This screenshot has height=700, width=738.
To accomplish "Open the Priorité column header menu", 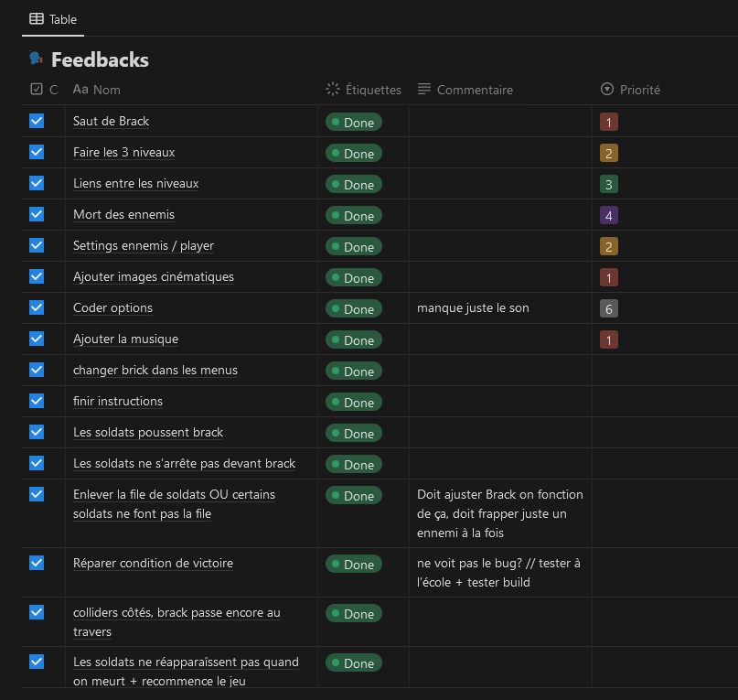I will pyautogui.click(x=639, y=90).
